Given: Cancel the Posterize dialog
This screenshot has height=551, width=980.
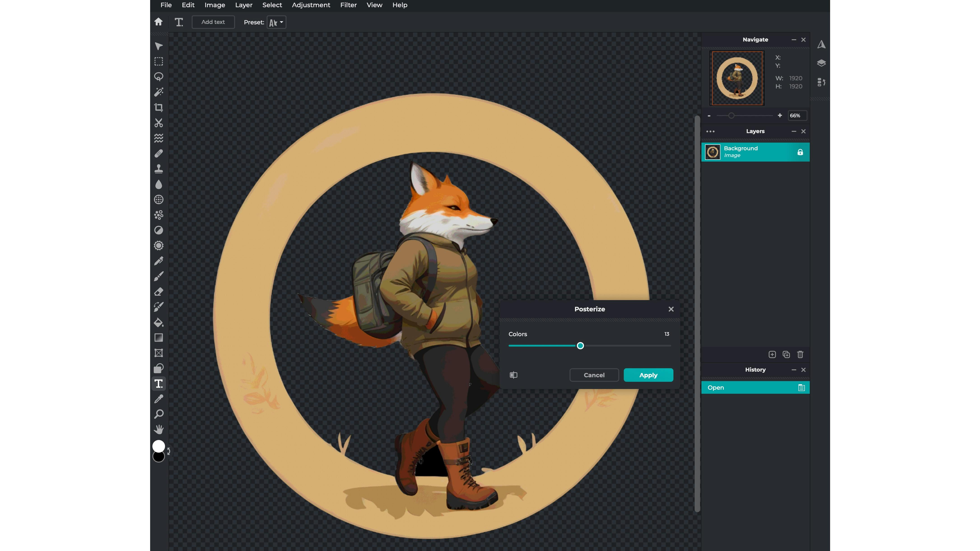Looking at the screenshot, I should pyautogui.click(x=594, y=375).
